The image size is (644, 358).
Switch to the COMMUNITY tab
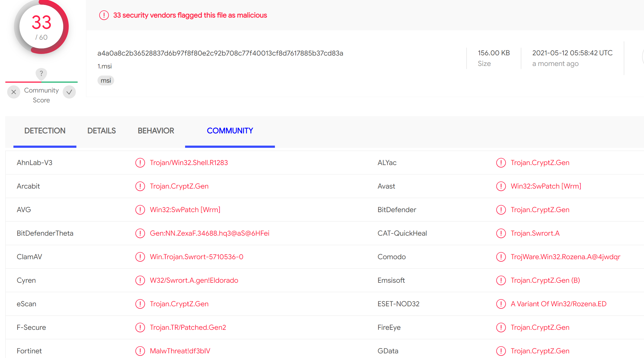pyautogui.click(x=230, y=131)
